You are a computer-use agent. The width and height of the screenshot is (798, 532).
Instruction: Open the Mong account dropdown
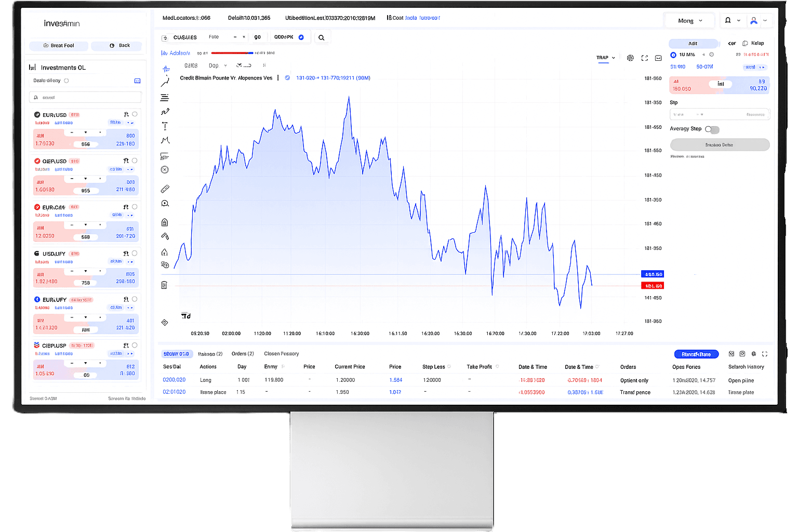689,20
